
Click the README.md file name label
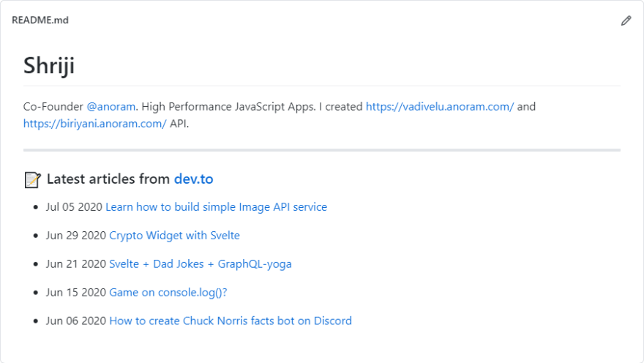tap(40, 20)
